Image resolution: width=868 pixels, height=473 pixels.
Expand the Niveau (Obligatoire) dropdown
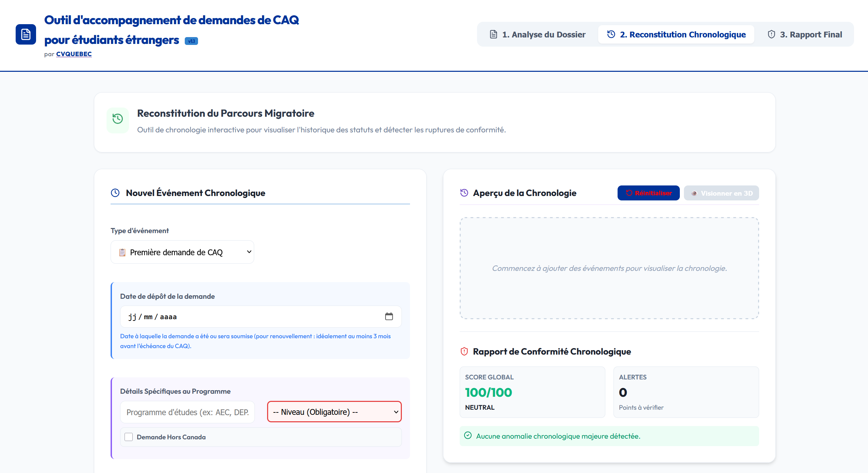334,412
